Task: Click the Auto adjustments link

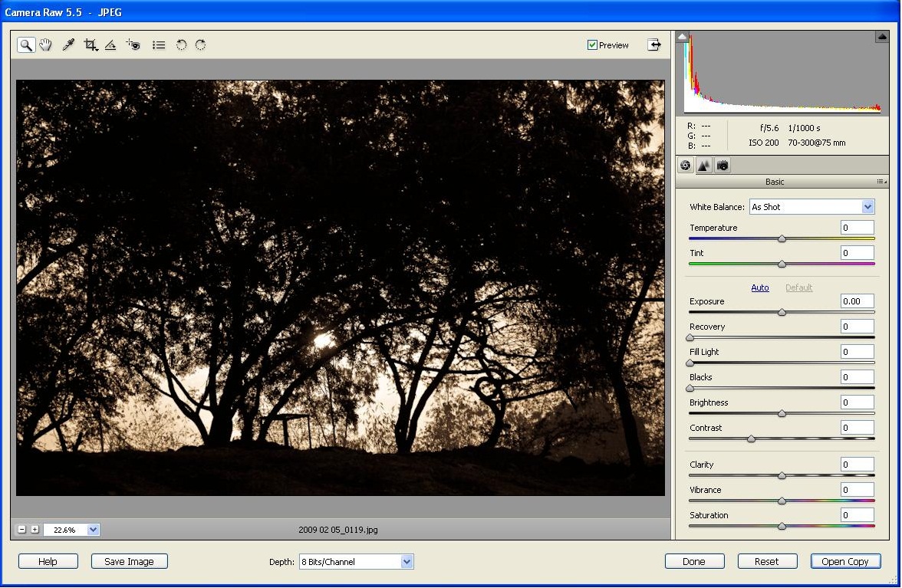Action: 759,287
